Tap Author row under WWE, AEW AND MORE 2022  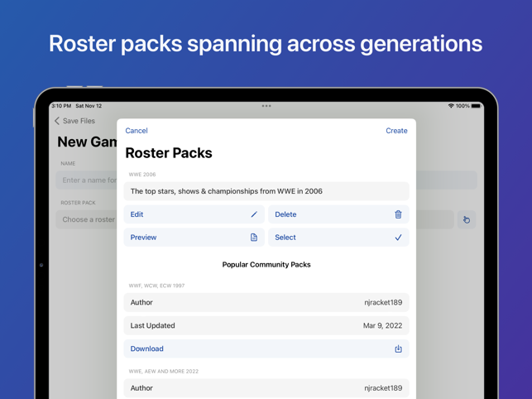pyautogui.click(x=266, y=388)
